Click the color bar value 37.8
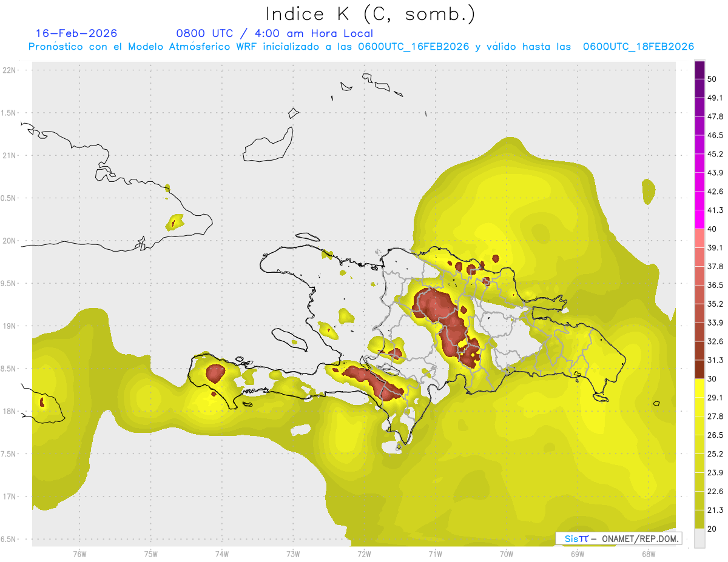Screen dimensions: 728x562 coord(715,266)
